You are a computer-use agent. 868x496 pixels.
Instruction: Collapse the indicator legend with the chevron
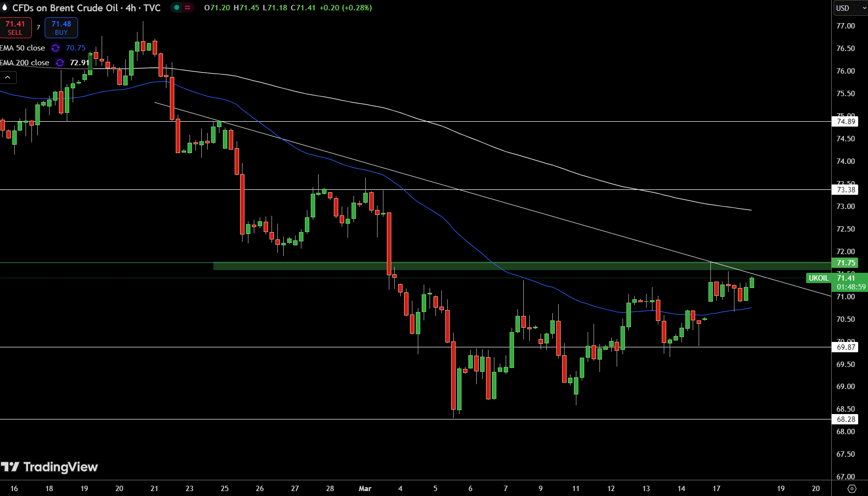(8, 78)
